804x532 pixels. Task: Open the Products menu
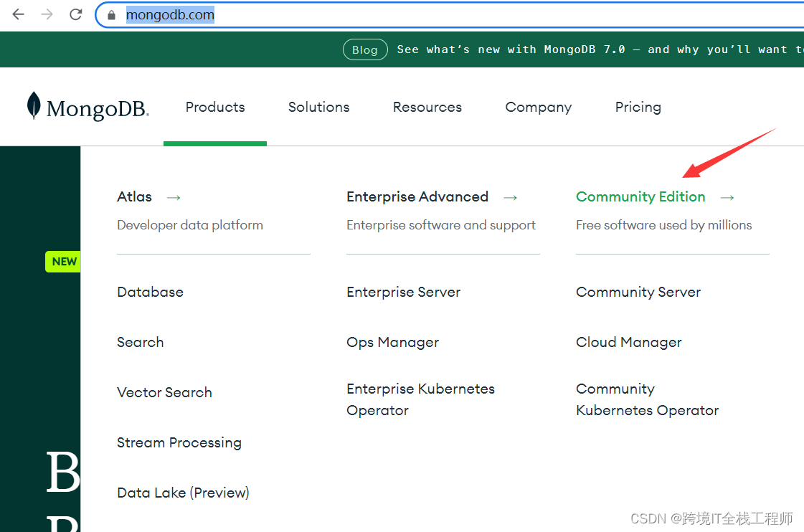coord(215,107)
